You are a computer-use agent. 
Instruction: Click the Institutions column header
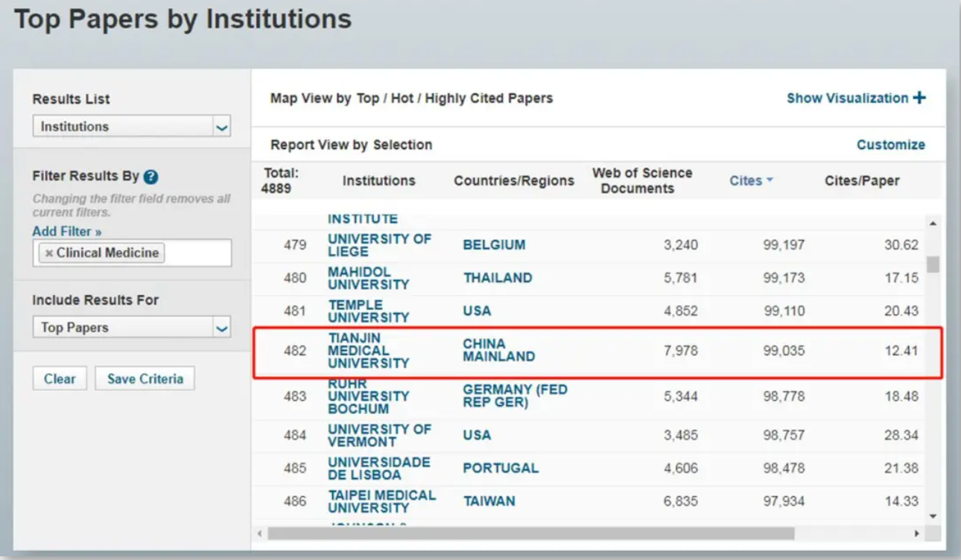point(378,181)
